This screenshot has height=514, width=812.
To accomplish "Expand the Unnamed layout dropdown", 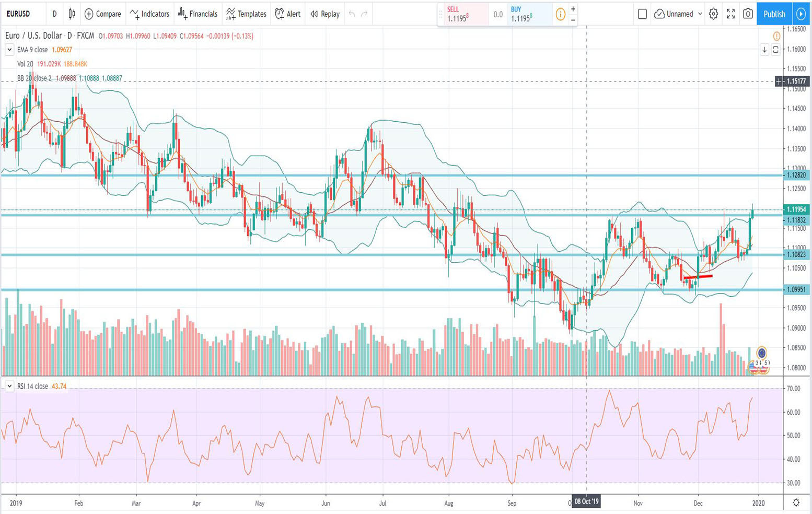I will pos(700,14).
